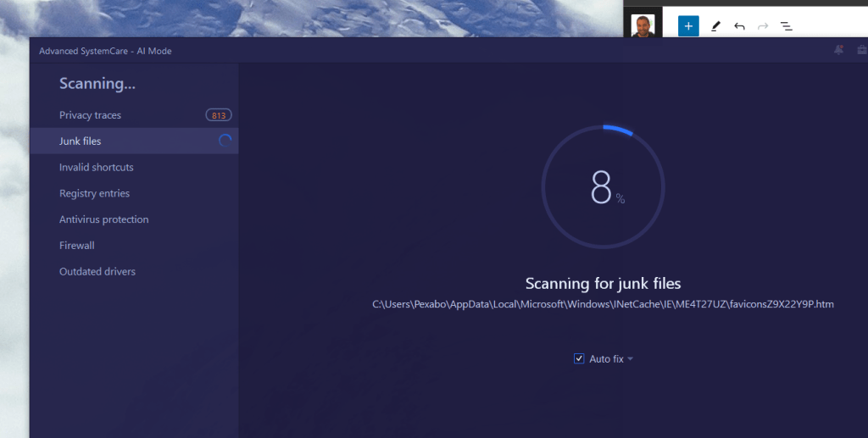Click the blue plus add-block button
Image resolution: width=868 pixels, height=438 pixels.
pos(688,26)
